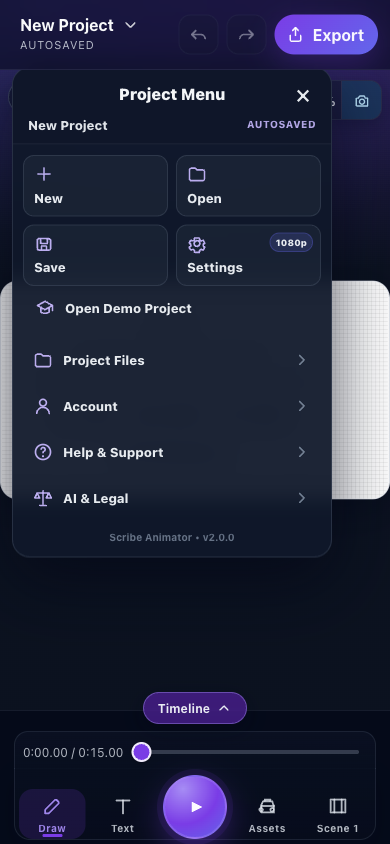Click the graduation cap demo icon
This screenshot has width=390, height=844.
click(x=45, y=307)
